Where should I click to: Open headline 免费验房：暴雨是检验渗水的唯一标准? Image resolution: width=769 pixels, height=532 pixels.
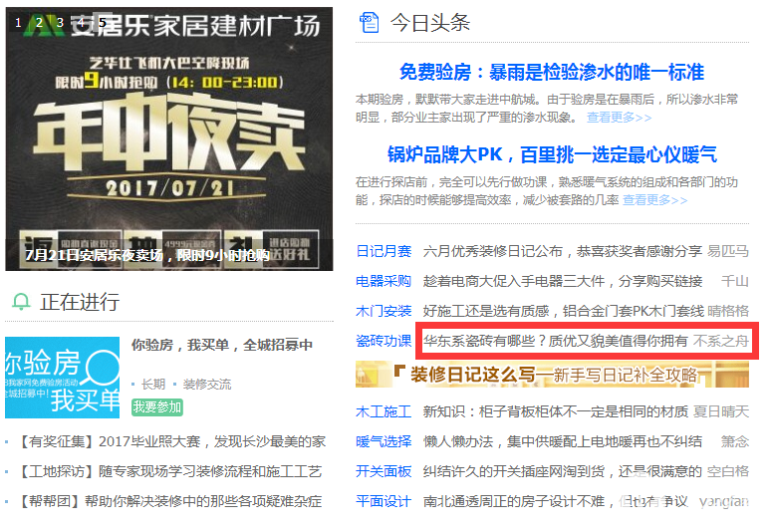click(x=552, y=73)
